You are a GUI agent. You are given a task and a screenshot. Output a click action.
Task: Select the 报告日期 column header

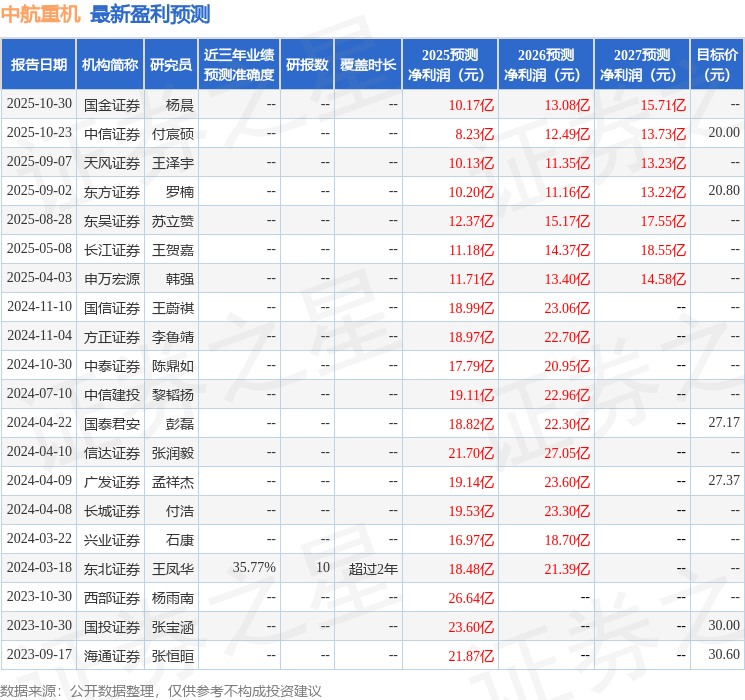39,65
